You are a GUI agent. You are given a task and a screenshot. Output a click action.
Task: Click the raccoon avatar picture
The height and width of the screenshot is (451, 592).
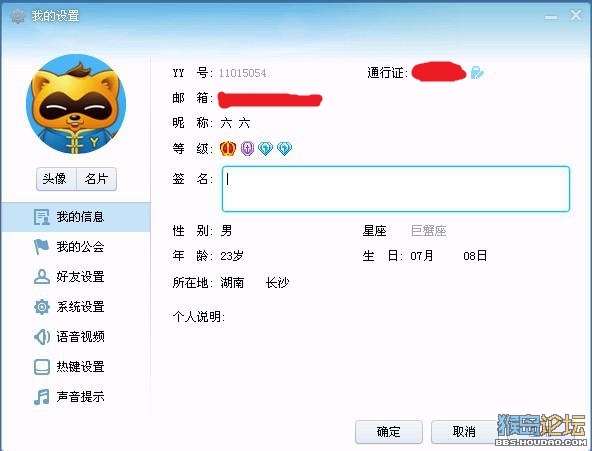coord(76,104)
